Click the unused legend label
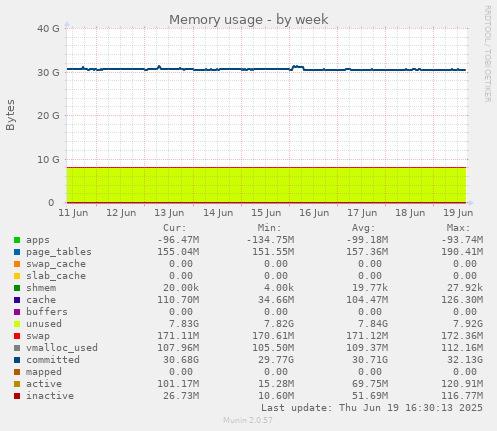This screenshot has height=431, width=497. point(44,324)
